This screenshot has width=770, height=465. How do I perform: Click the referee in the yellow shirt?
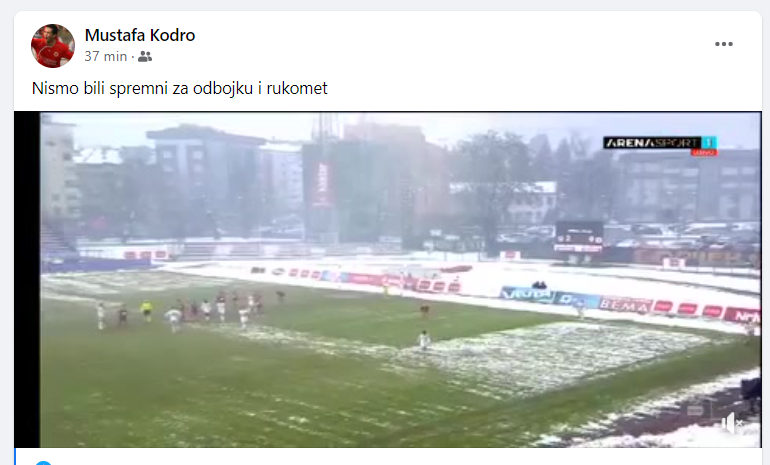146,311
